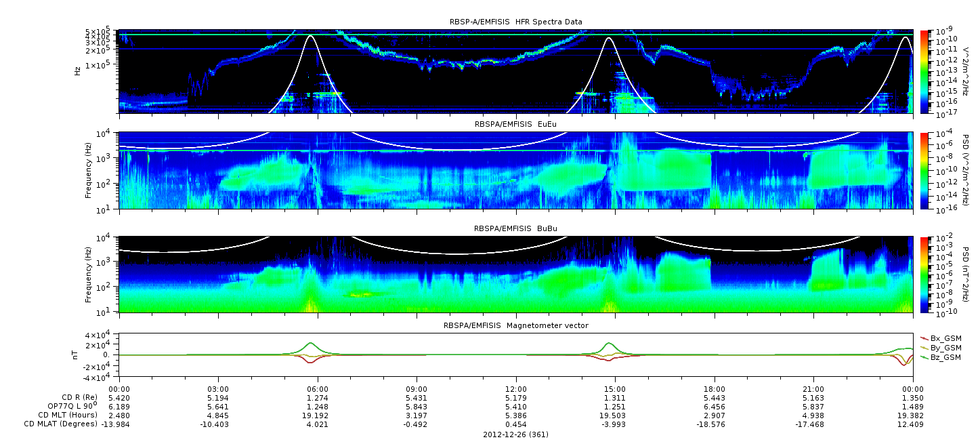Click the HFR Spectra Data plot title

[x=516, y=22]
